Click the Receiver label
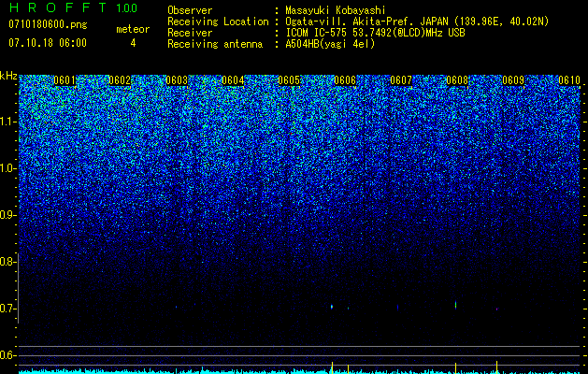Image resolution: width=588 pixels, height=374 pixels. [190, 33]
